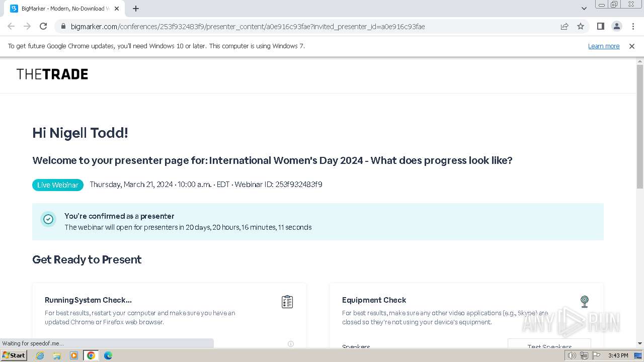Click the System Check clipboard icon
The height and width of the screenshot is (362, 644).
[x=287, y=302]
